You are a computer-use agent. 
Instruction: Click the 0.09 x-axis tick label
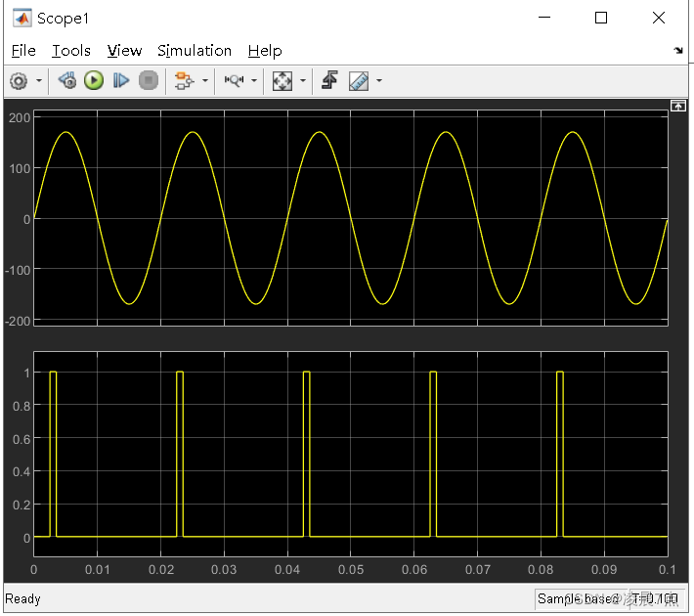coord(604,570)
